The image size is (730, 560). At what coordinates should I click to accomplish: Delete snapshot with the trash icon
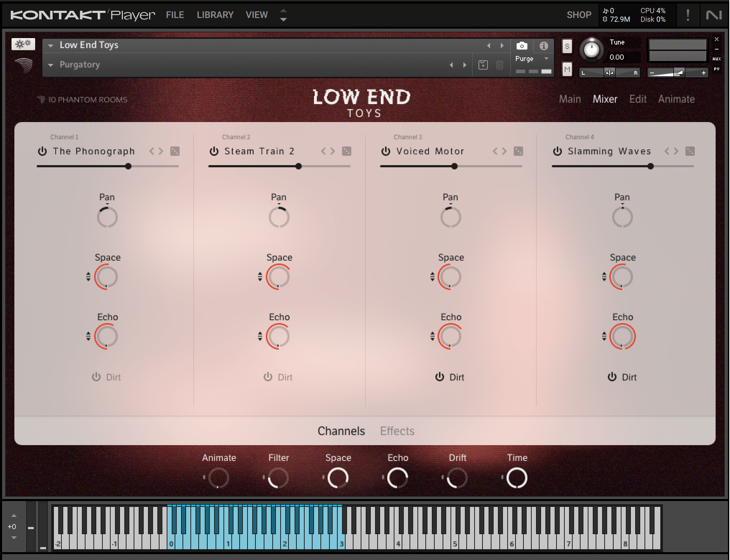click(x=500, y=65)
